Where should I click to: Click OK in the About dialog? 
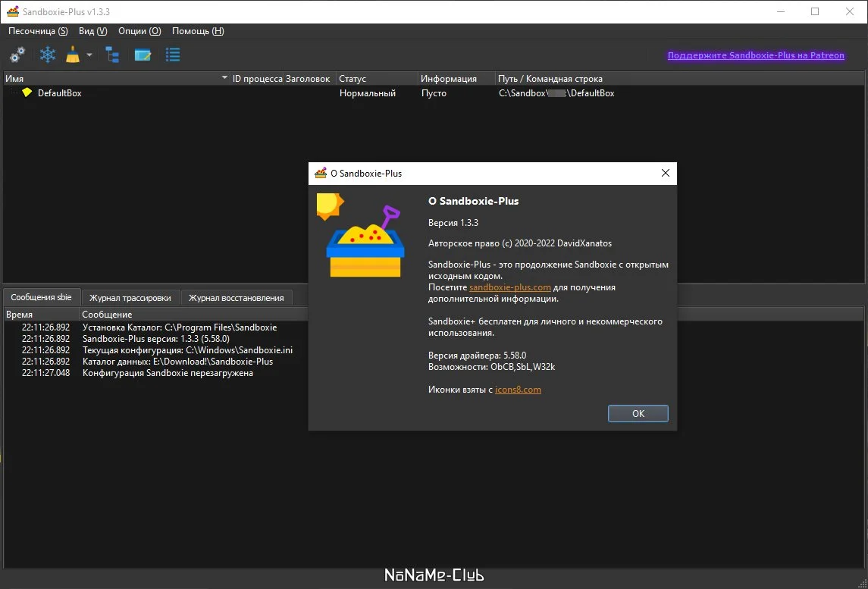[x=638, y=414]
